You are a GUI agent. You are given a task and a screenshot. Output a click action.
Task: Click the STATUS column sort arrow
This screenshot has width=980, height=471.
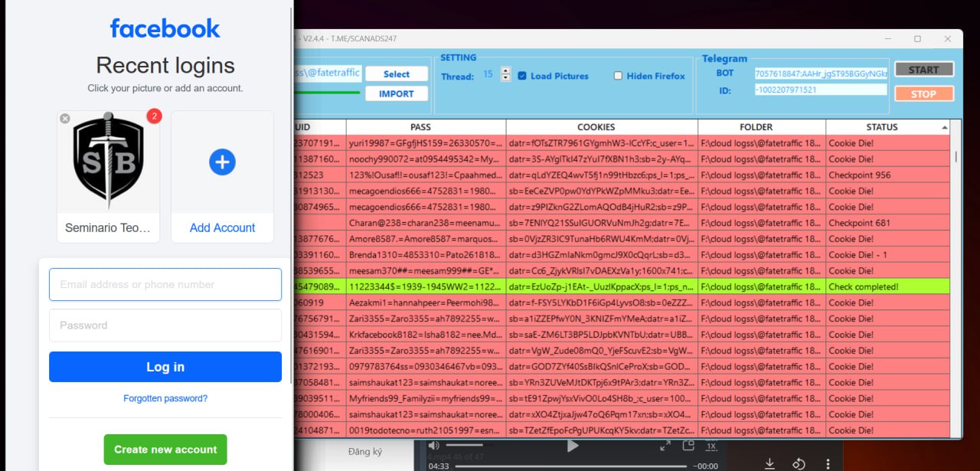944,127
